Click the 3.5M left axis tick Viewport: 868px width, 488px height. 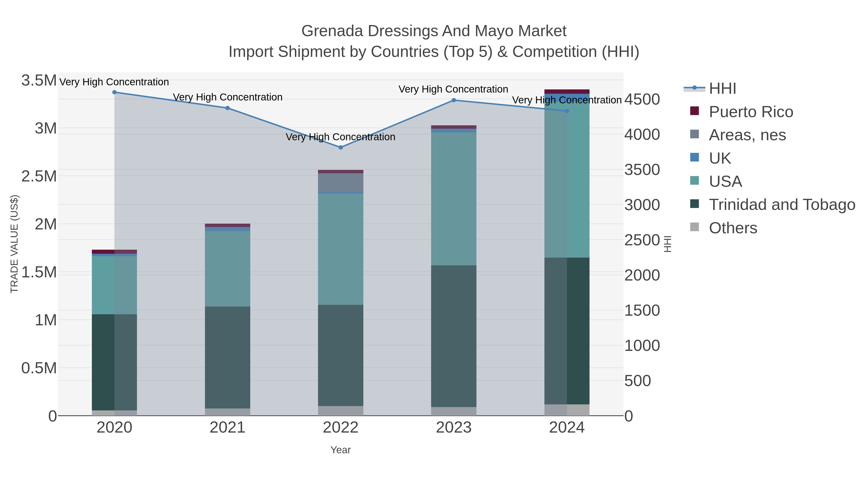point(39,80)
